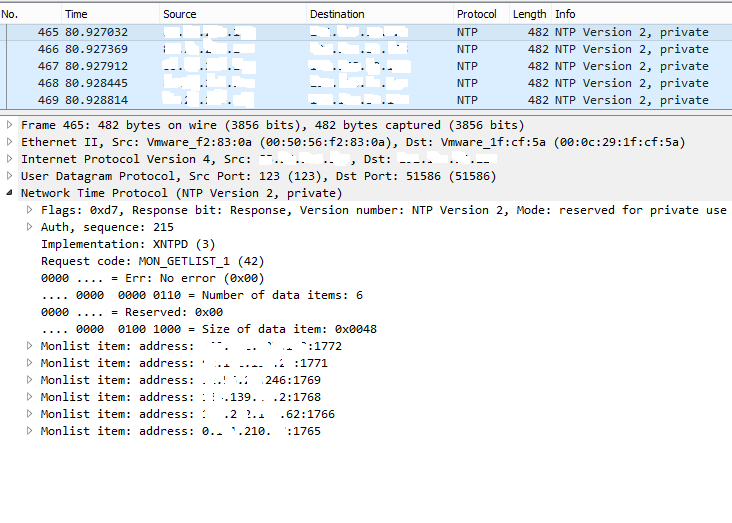The image size is (732, 523).
Task: Select packet number 466
Action: click(x=366, y=49)
